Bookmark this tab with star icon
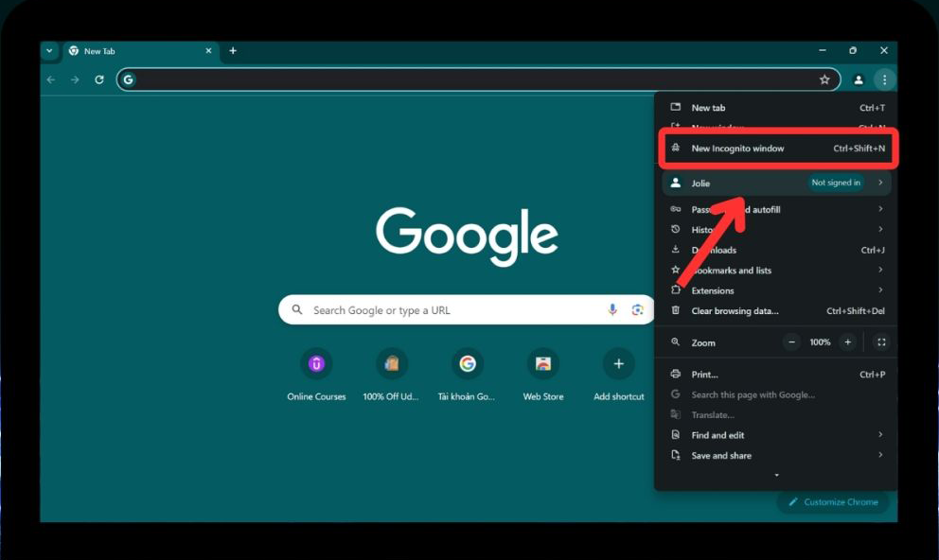The image size is (939, 560). tap(824, 79)
